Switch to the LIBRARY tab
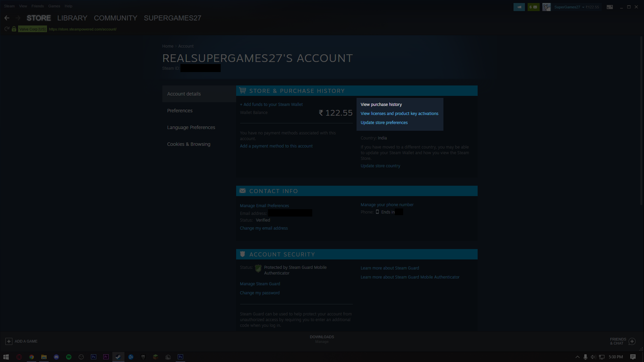644x362 pixels. pyautogui.click(x=72, y=18)
